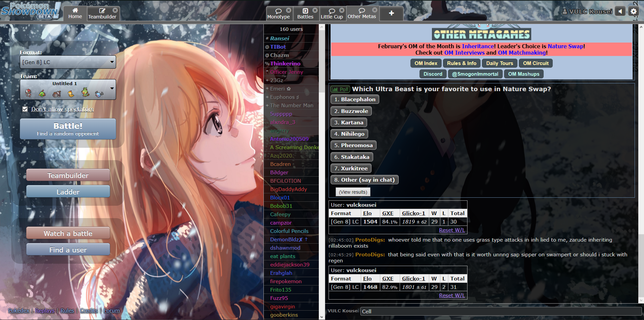Click the battle icon on the Battles tab

coord(305,10)
